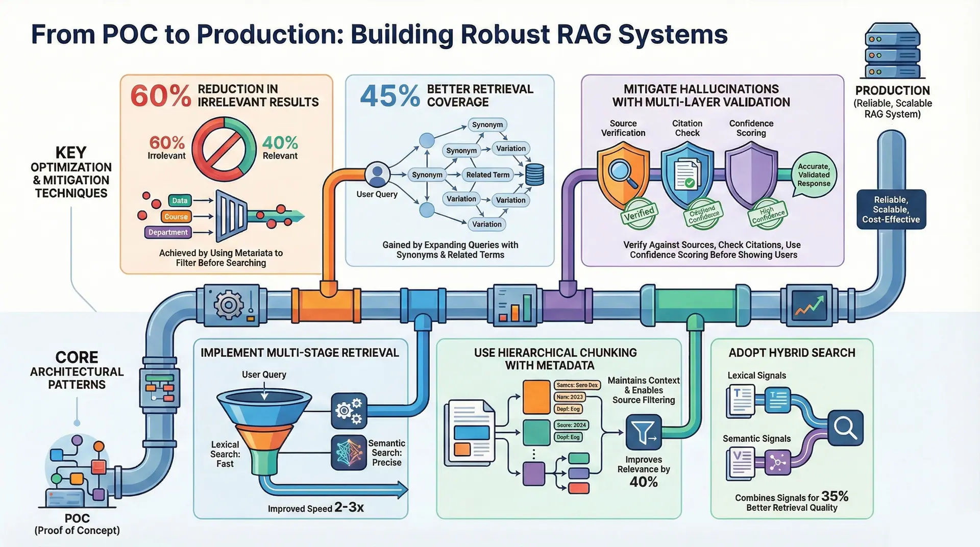Click the Score: 2024 metadata tag
Image resolution: width=980 pixels, height=547 pixels.
[572, 425]
